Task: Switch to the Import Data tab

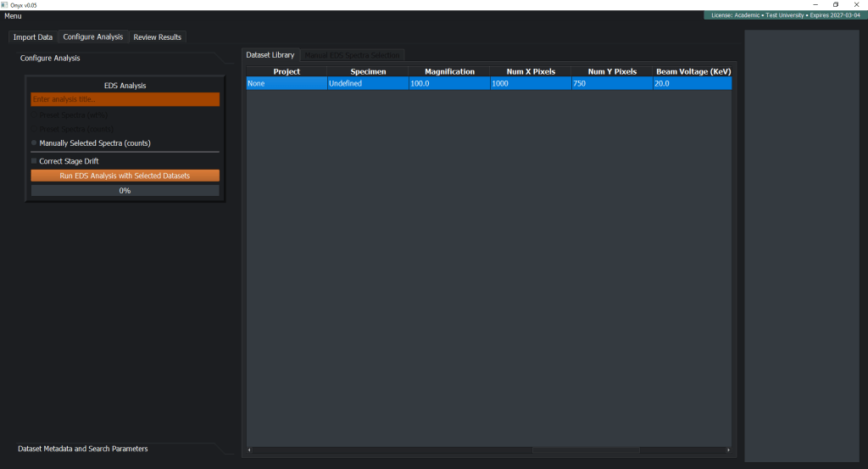Action: pos(33,37)
